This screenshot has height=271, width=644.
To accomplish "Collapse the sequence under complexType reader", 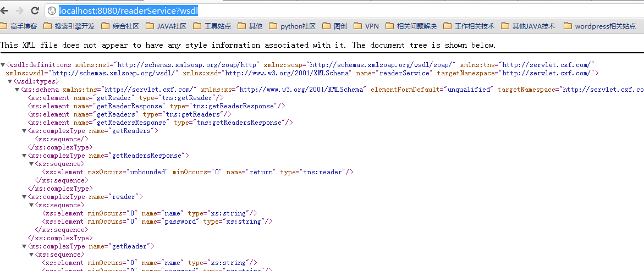I will pos(31,205).
